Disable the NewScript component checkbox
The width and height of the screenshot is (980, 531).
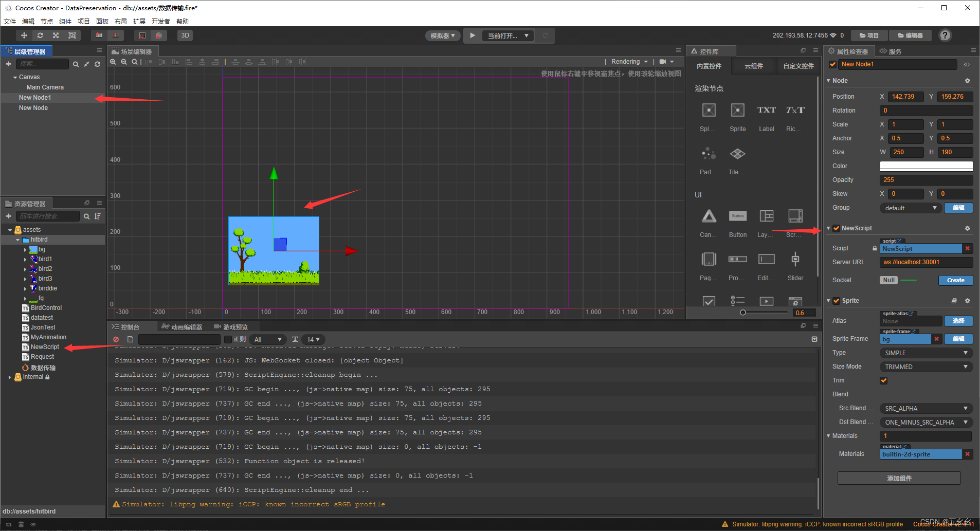point(836,228)
